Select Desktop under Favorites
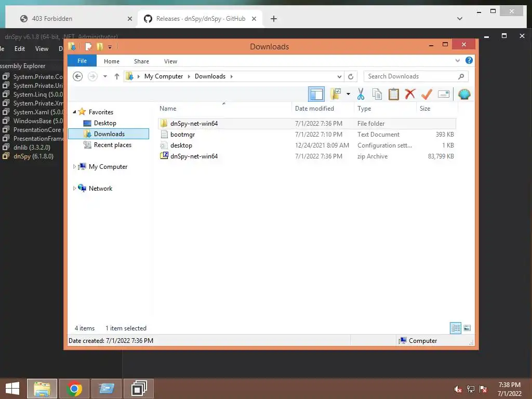 click(x=105, y=123)
